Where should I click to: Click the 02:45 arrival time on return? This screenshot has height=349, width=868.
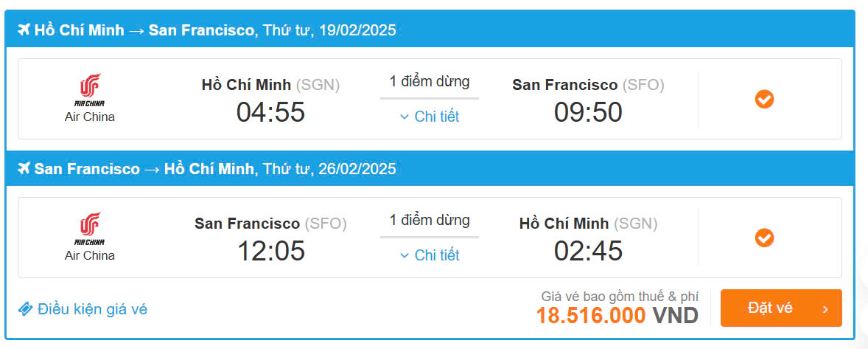coord(588,251)
